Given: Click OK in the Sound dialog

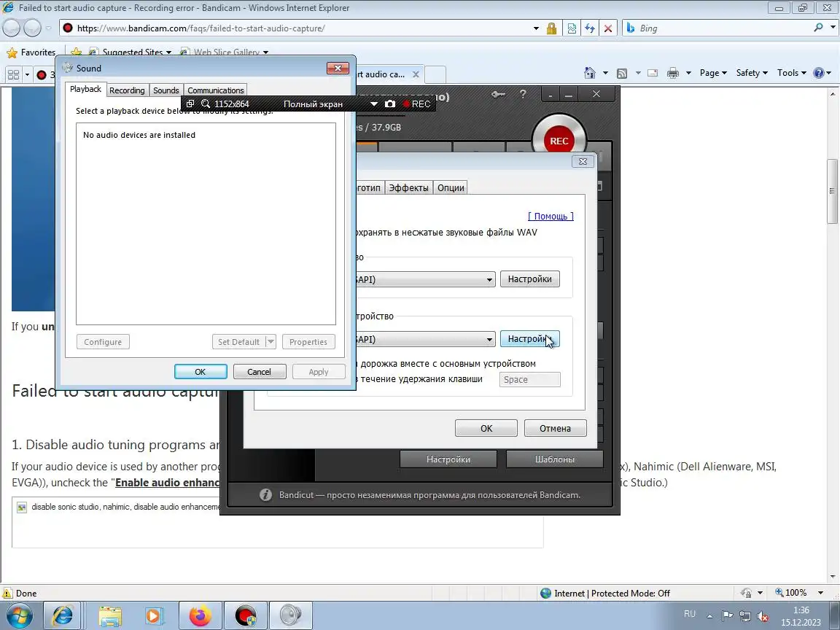Looking at the screenshot, I should 201,372.
